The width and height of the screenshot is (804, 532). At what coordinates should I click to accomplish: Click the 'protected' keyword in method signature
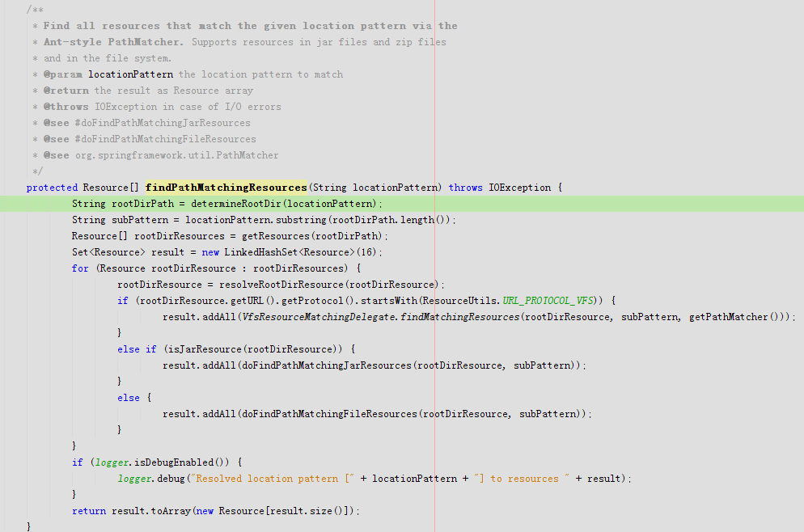[52, 188]
